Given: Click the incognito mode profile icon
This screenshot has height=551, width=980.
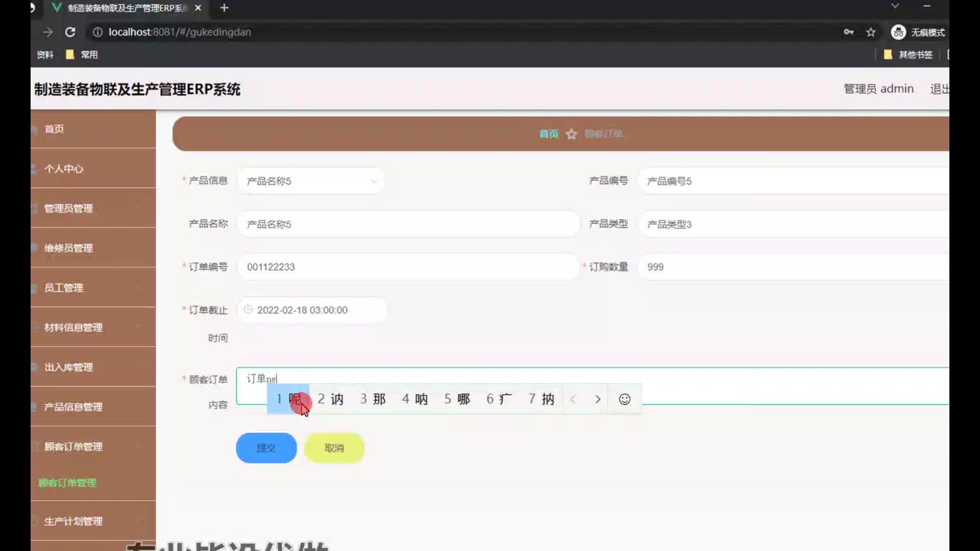Looking at the screenshot, I should coord(898,32).
